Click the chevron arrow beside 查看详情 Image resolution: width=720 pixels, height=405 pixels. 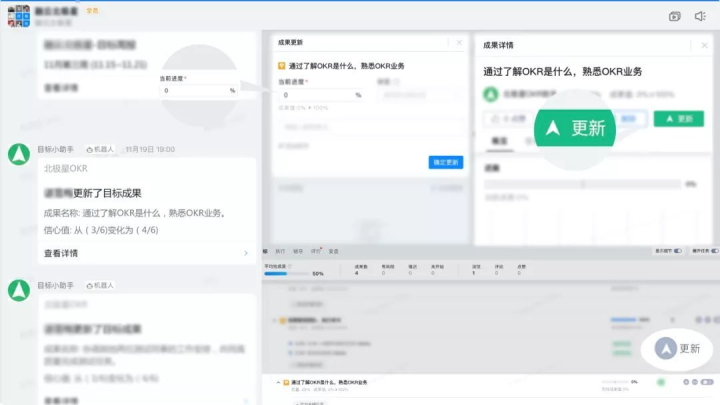coord(246,253)
